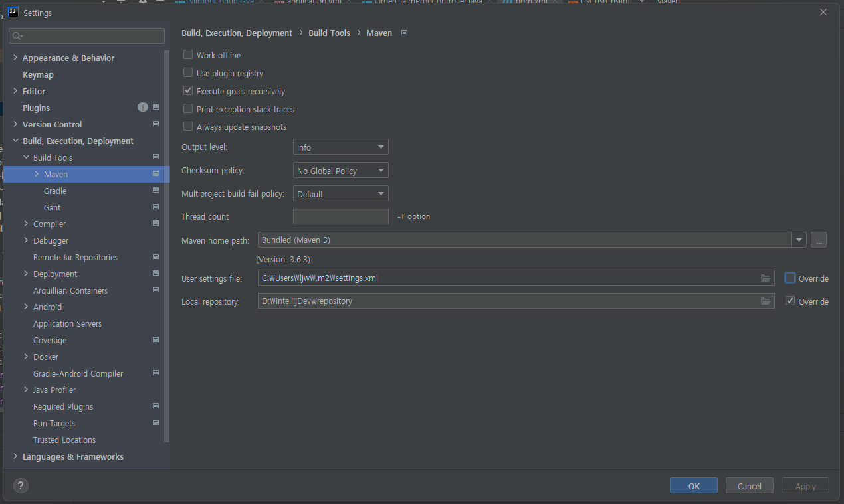Focus the settings search field
Image resolution: width=844 pixels, height=504 pixels.
87,36
